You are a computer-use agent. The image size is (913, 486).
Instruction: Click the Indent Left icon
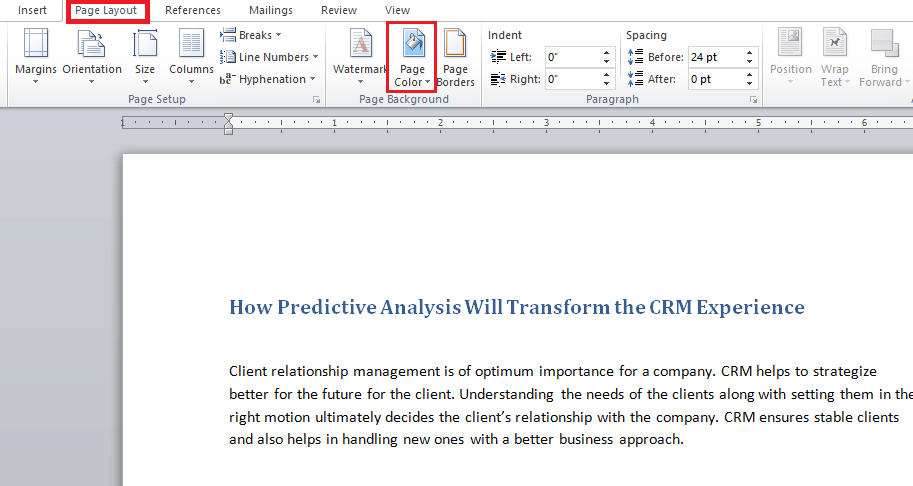pyautogui.click(x=498, y=56)
